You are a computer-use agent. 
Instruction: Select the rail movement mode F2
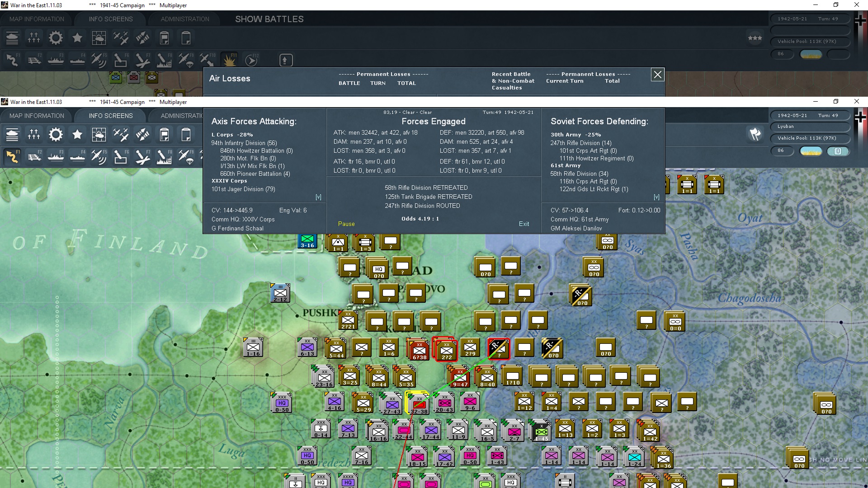34,156
